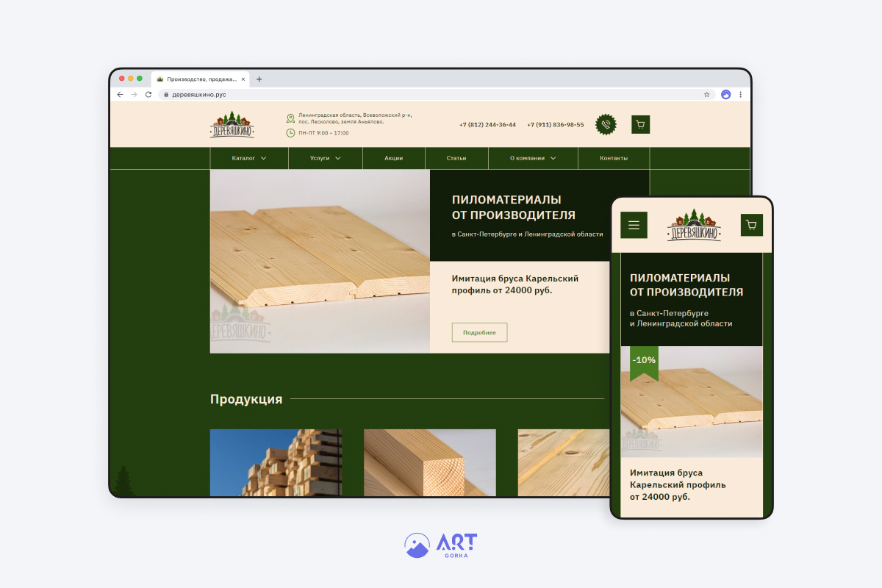
Task: Click mobile Имитация бруса Карельский профиль text
Action: (x=678, y=485)
